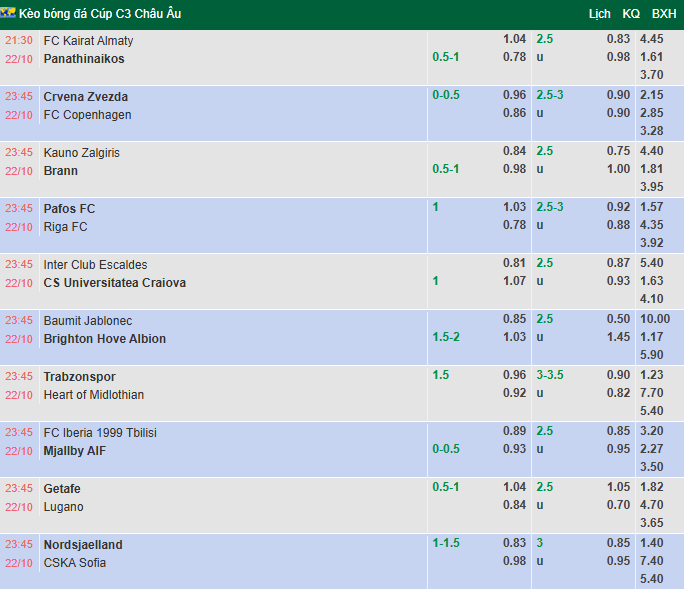Click the league logo icon in header
Screen dimensions: 684x589
(8, 13)
